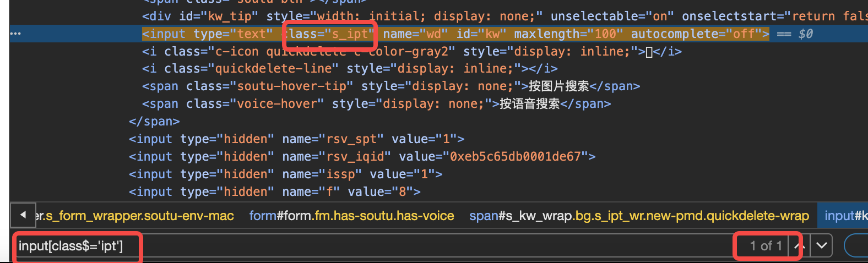Select hidden input name="rsv_spt" line
The image size is (868, 263).
(x=297, y=139)
